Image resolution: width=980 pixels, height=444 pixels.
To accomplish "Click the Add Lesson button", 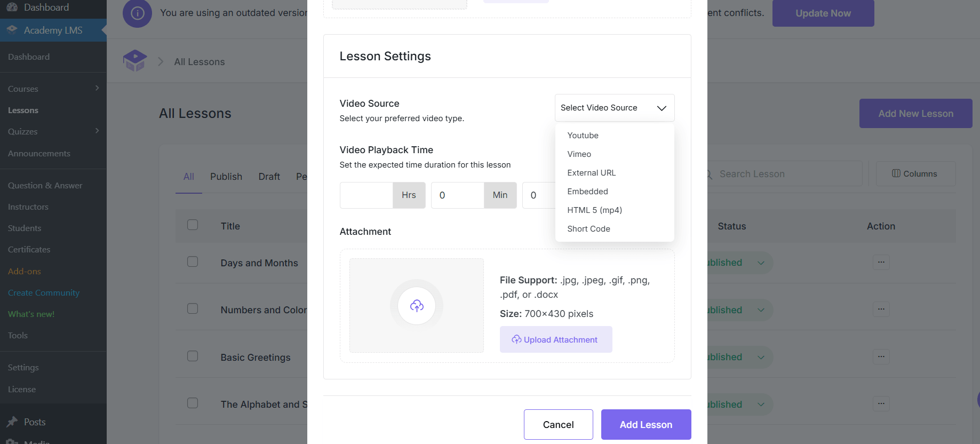I will tap(646, 424).
